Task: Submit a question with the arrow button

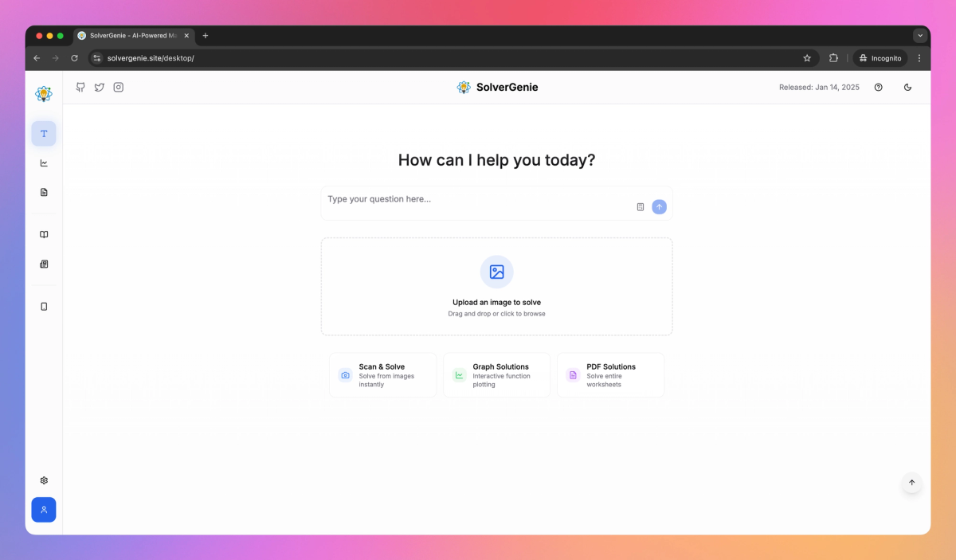Action: coord(659,206)
